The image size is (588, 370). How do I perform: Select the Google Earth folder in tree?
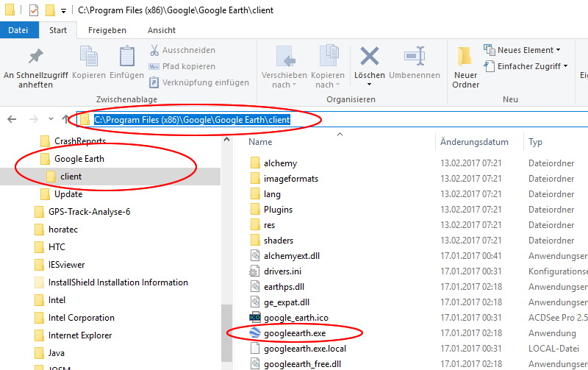tap(79, 159)
